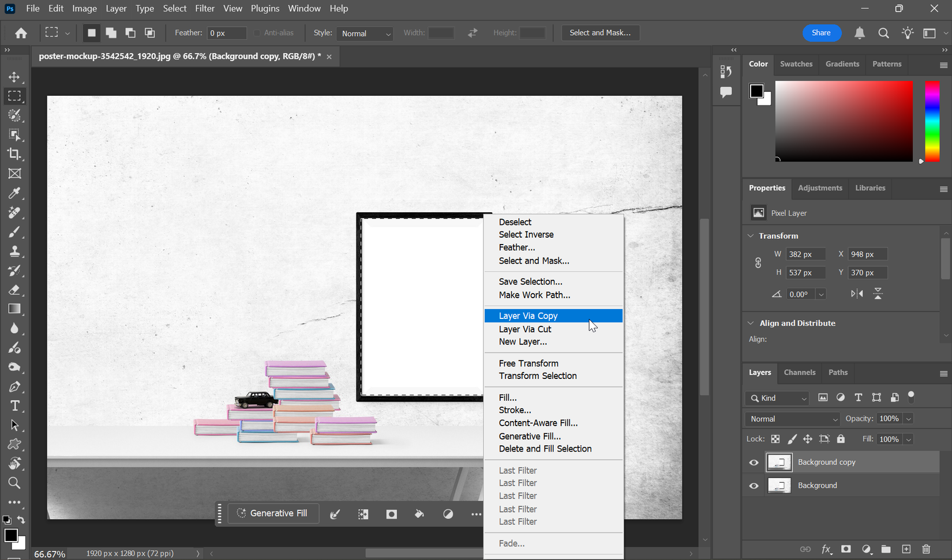Hide the Background copy layer

[x=754, y=462]
